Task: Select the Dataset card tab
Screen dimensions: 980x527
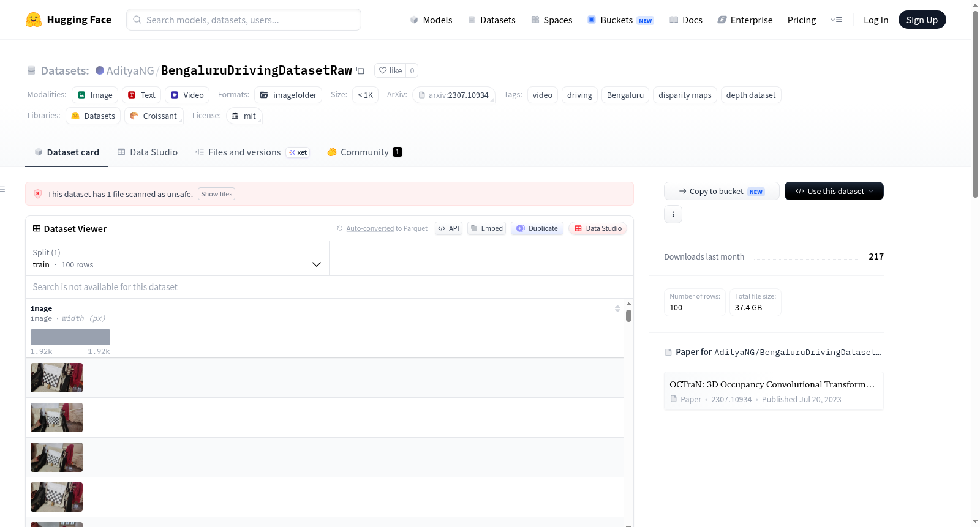Action: (67, 152)
